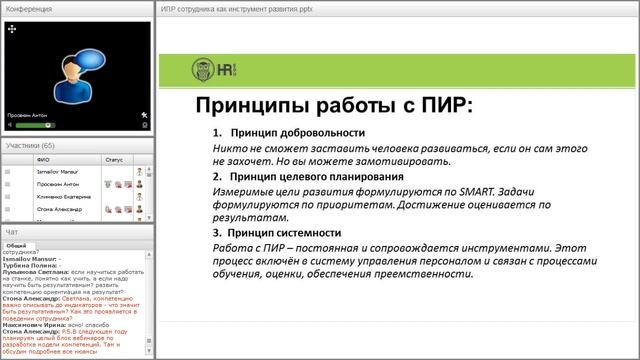Tick checkbox next to Просвкин Антон
This screenshot has height=360, width=640.
click(7, 184)
